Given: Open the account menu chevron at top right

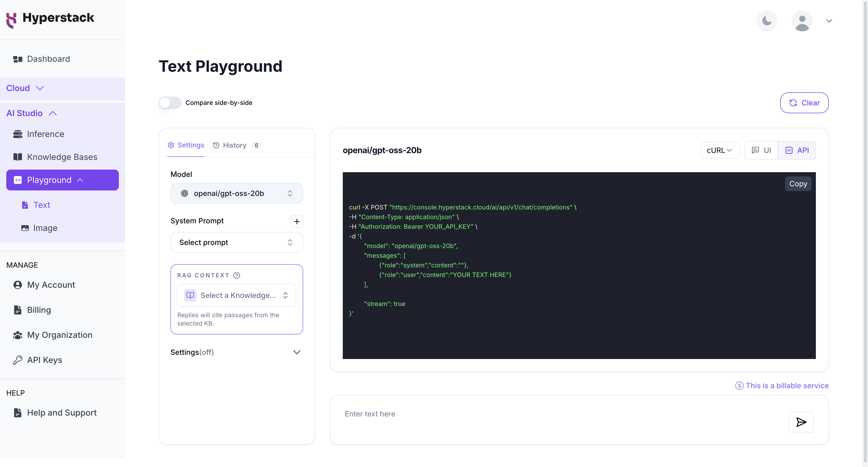Looking at the screenshot, I should point(829,21).
